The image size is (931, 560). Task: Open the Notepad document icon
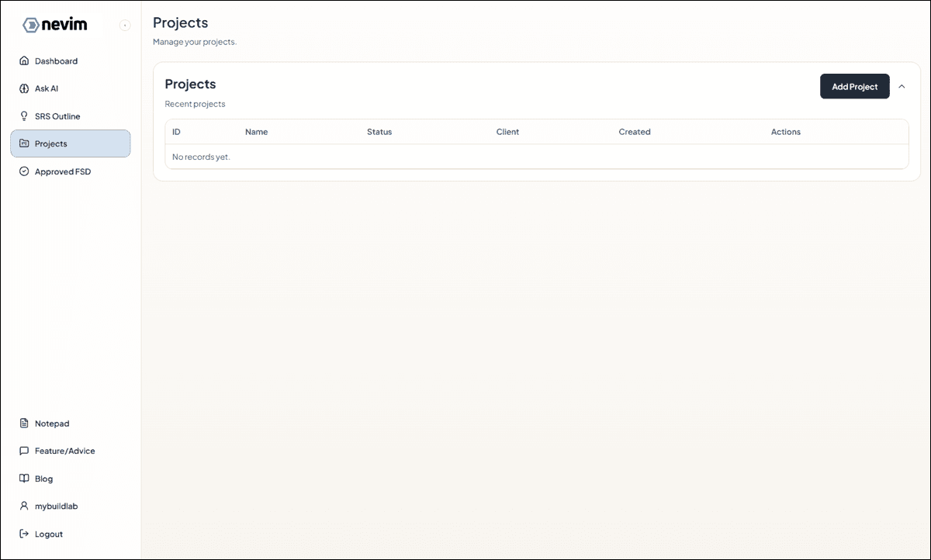click(23, 423)
